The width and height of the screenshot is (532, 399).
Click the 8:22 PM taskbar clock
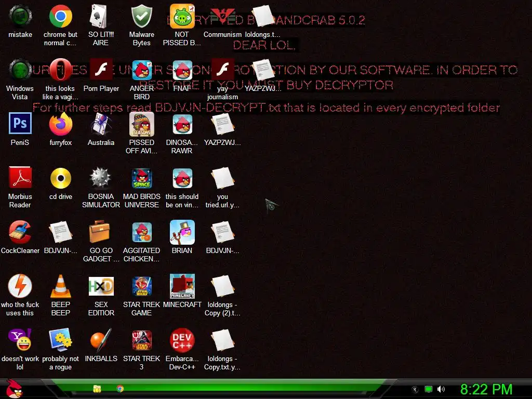[x=486, y=390]
